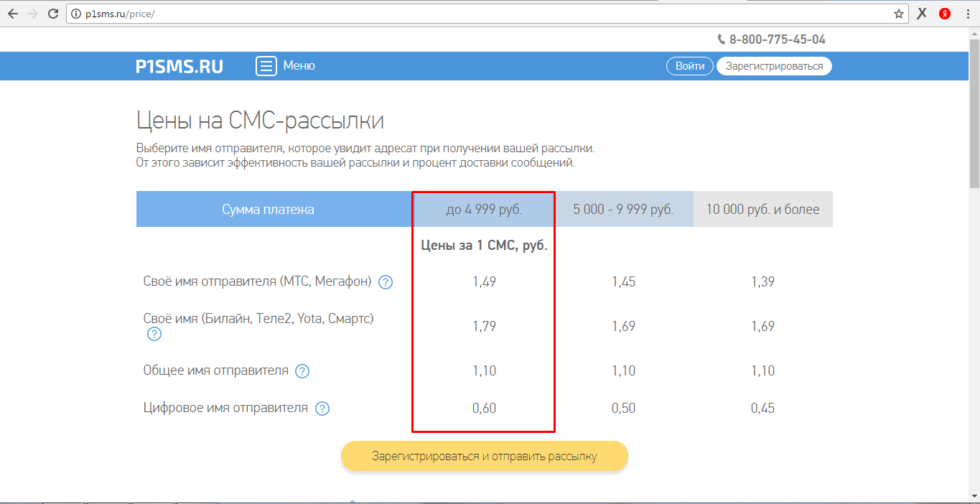
Task: Click the phone handset icon beside the number
Action: [722, 39]
